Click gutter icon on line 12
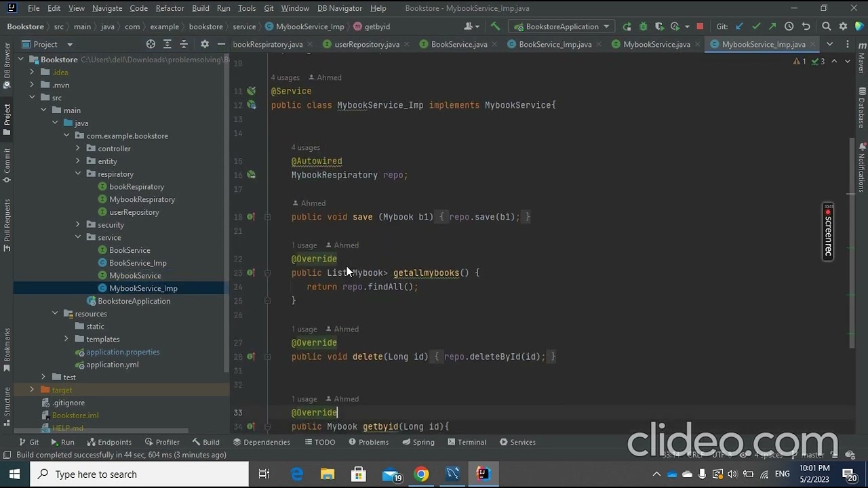868x488 pixels. tap(251, 105)
